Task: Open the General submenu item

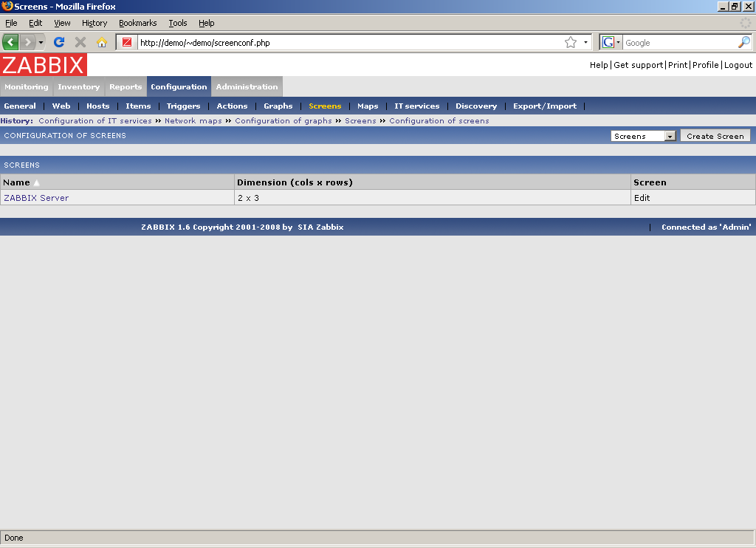Action: click(20, 106)
